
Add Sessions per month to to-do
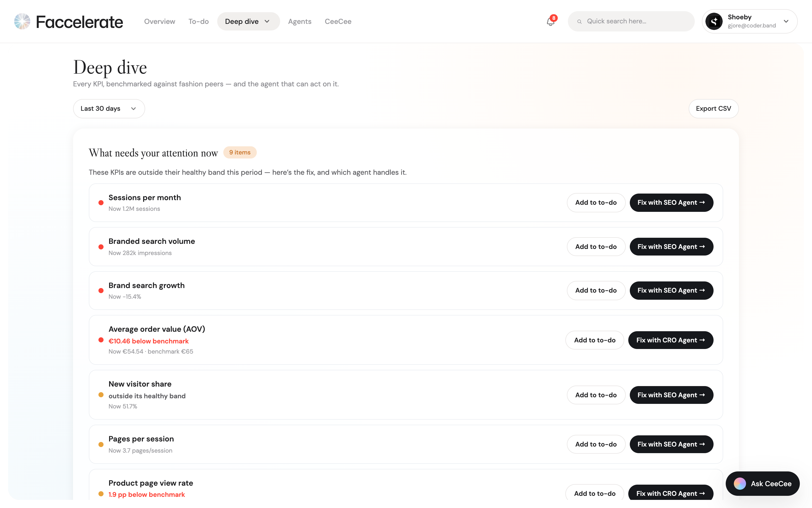[x=596, y=203]
